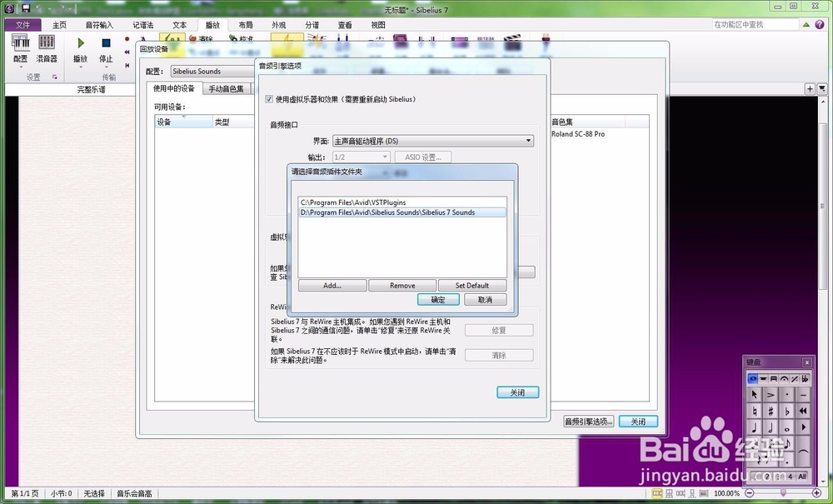The height and width of the screenshot is (504, 833).
Task: Select the quarter note key in keypad
Action: click(x=755, y=427)
